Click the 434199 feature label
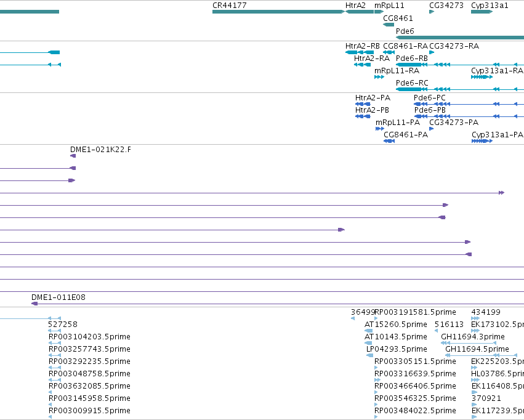This screenshot has width=524, height=420. coord(486,312)
